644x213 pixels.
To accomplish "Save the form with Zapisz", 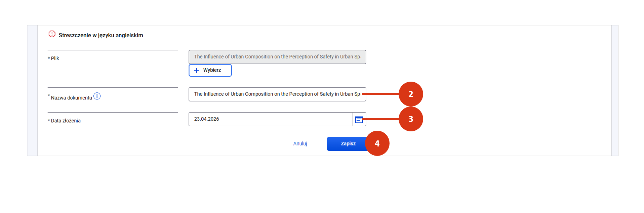I will (x=346, y=144).
